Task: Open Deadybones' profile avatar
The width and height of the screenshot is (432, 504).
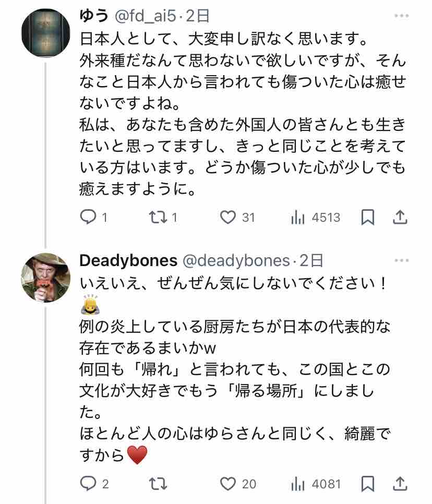Action: click(x=45, y=278)
